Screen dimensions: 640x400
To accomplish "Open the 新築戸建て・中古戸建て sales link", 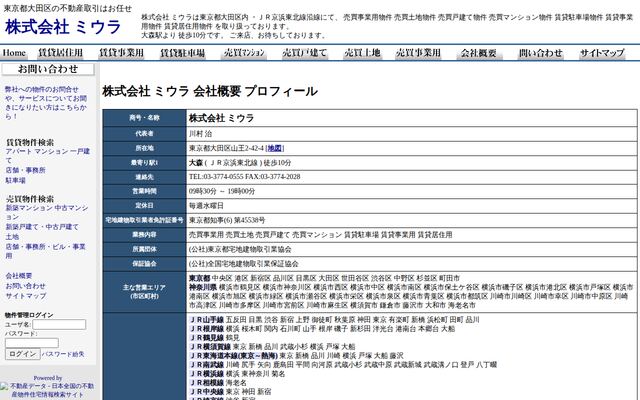I will click(x=42, y=227).
